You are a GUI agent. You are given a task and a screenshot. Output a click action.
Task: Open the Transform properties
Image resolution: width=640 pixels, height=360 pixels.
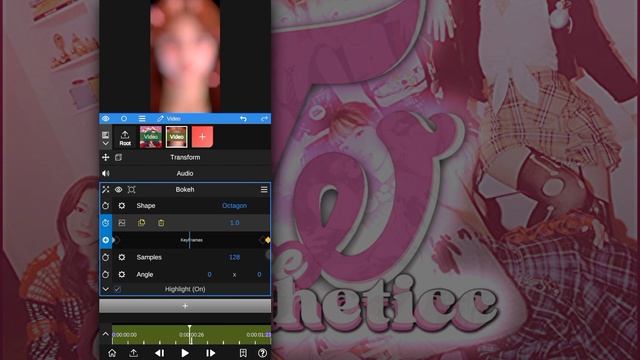click(x=185, y=157)
